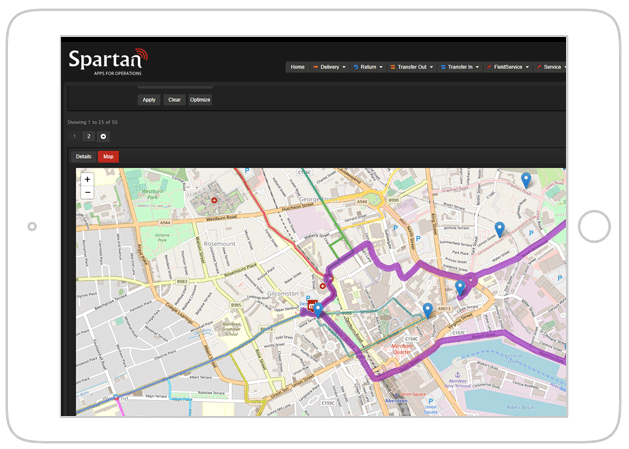
Task: Click the Victoria Park label
Action: pos(162,238)
